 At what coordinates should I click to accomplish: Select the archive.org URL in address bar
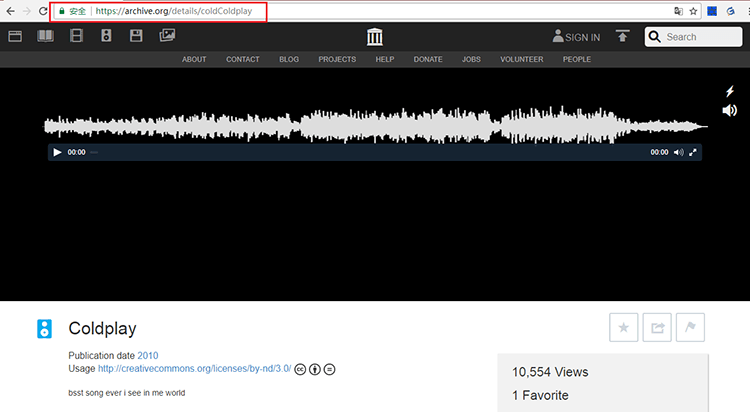(x=174, y=11)
